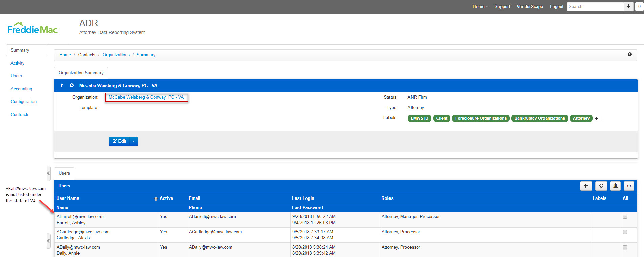Click the help question mark icon
This screenshot has width=644, height=257.
pos(630,54)
